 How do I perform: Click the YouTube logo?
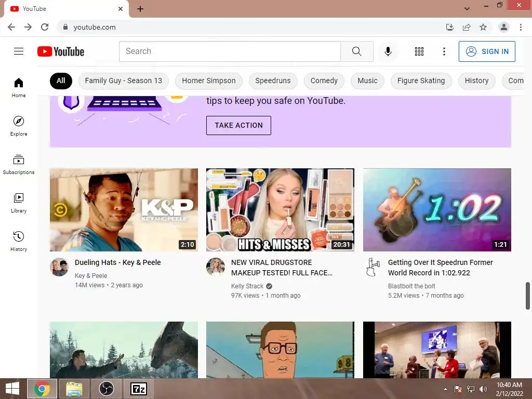(61, 51)
